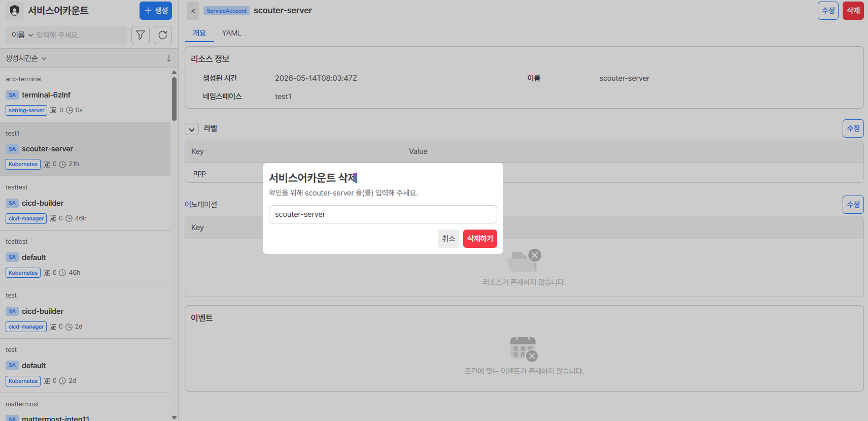The height and width of the screenshot is (421, 868).
Task: Click the app label key cell
Action: 199,173
